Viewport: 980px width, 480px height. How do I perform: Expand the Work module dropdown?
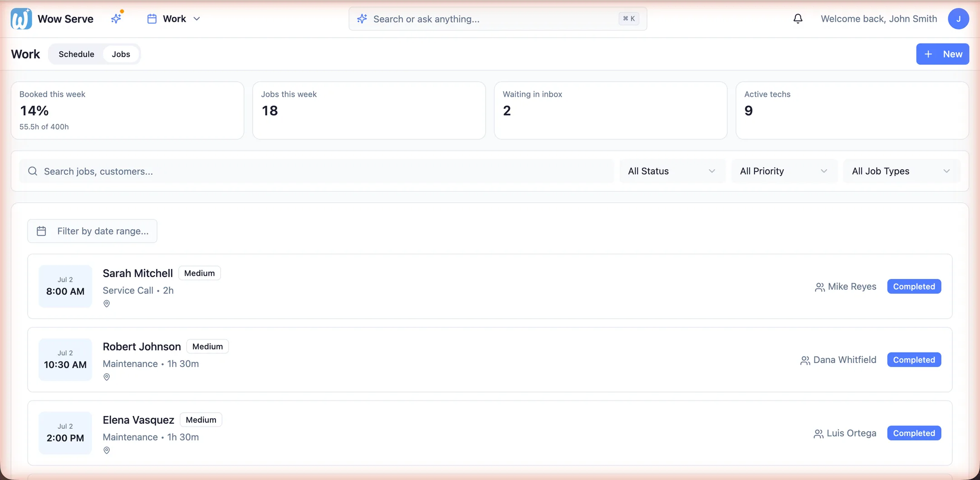[x=174, y=19]
